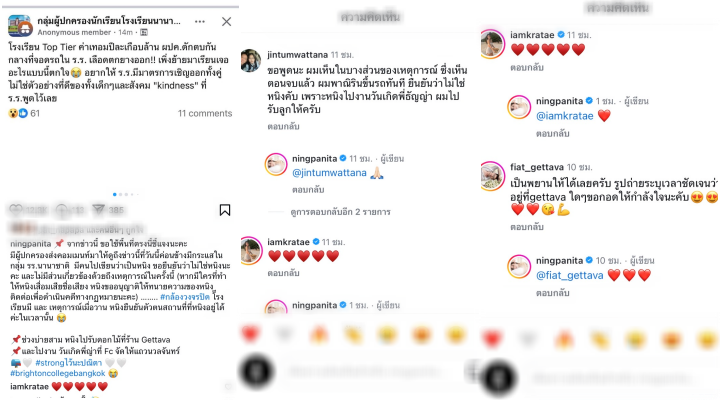This screenshot has width=720, height=400.
Task: Close the parent group post
Action: tap(226, 22)
